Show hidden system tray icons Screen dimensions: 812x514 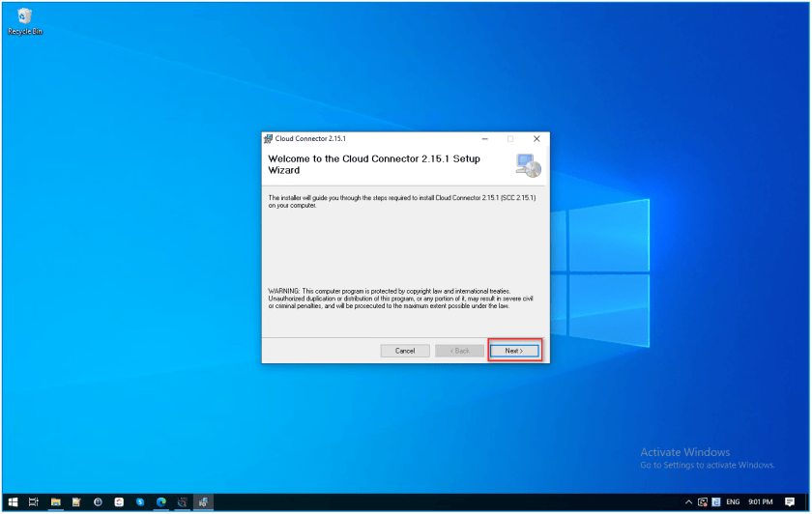[688, 501]
